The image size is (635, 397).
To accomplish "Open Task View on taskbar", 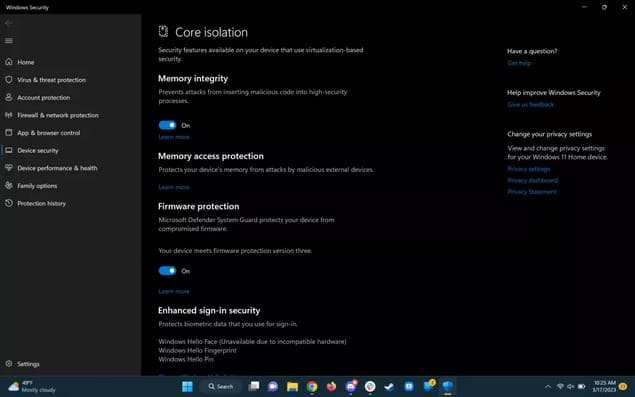I will (x=254, y=386).
